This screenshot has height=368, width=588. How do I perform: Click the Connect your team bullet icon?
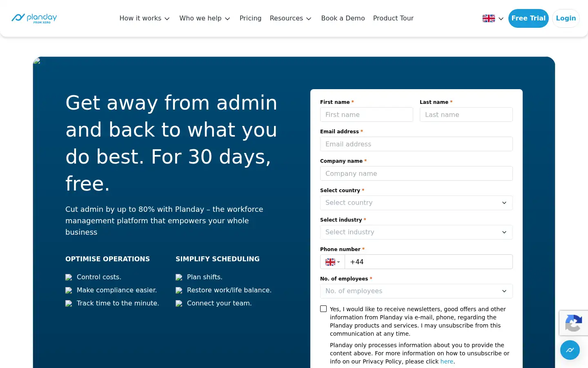[x=179, y=303]
